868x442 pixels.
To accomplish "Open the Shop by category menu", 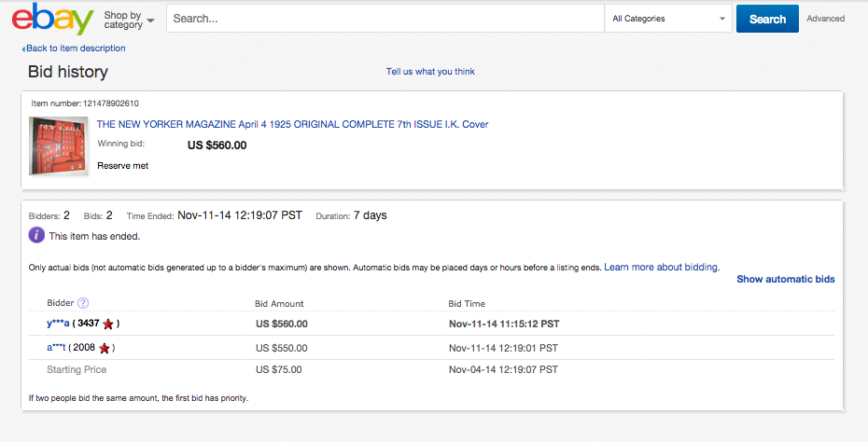I will coord(129,20).
